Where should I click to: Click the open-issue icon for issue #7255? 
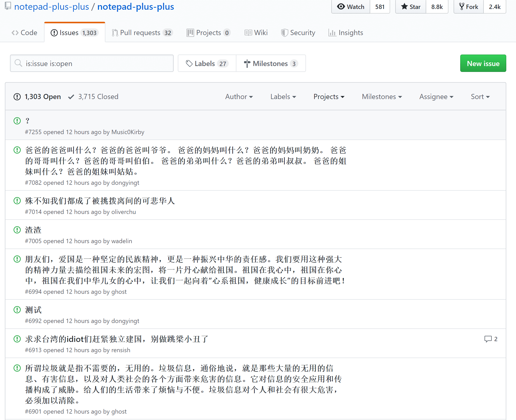17,121
